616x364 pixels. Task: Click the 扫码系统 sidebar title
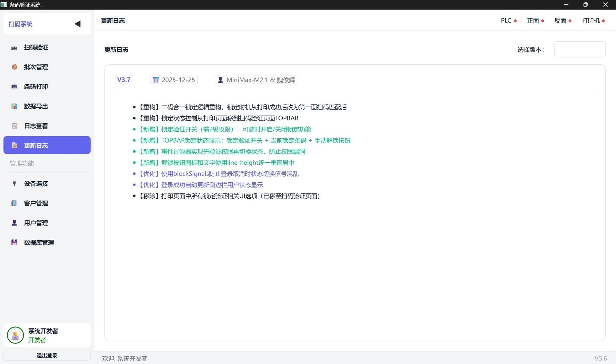[x=21, y=24]
